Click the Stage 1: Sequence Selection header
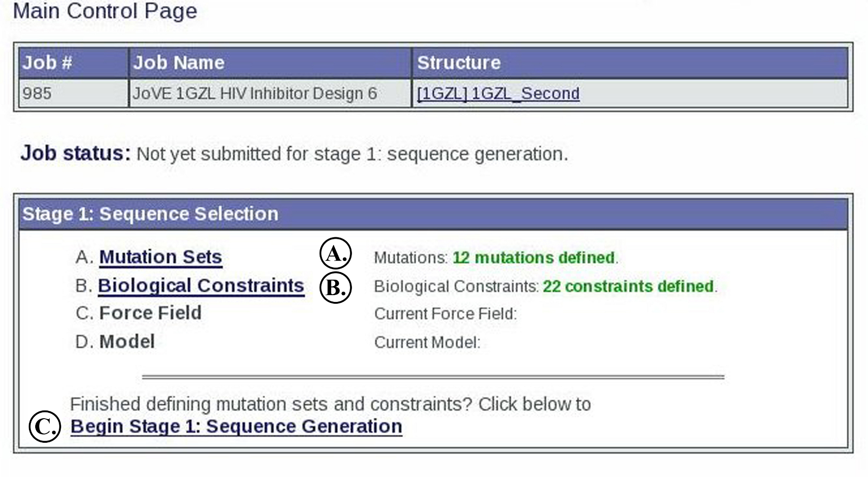868x477 pixels. [150, 214]
